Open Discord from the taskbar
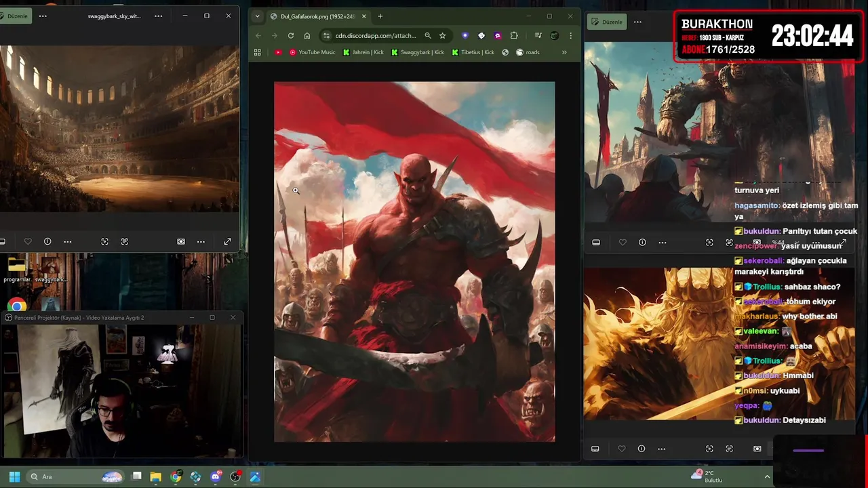The height and width of the screenshot is (488, 868). tap(216, 476)
